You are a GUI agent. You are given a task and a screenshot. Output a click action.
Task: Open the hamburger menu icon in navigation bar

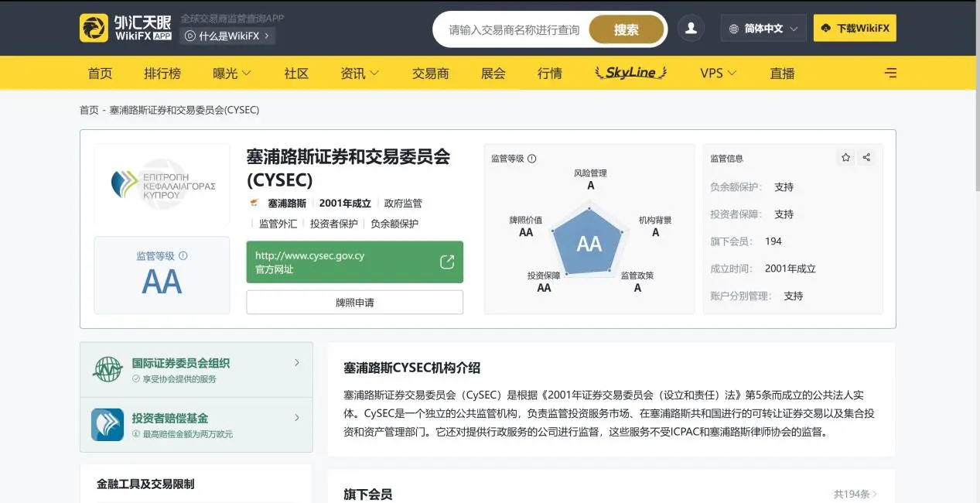pyautogui.click(x=891, y=73)
